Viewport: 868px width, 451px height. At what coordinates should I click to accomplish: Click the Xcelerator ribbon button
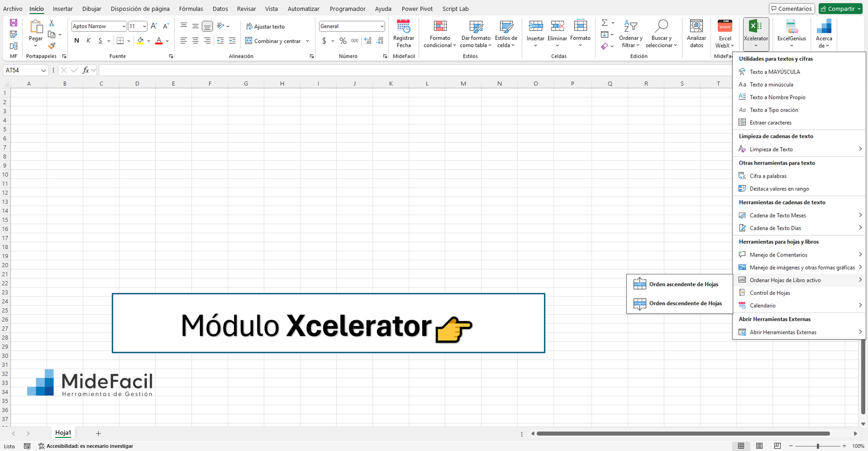tap(756, 34)
